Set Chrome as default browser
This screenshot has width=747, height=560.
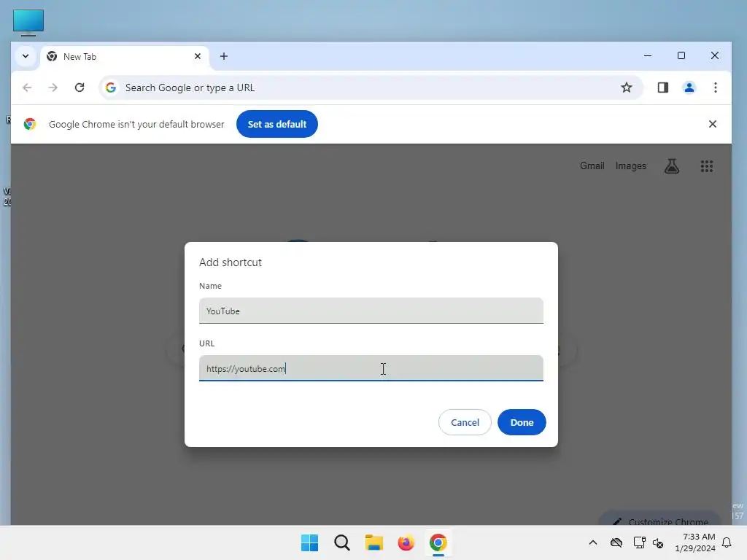(x=276, y=124)
